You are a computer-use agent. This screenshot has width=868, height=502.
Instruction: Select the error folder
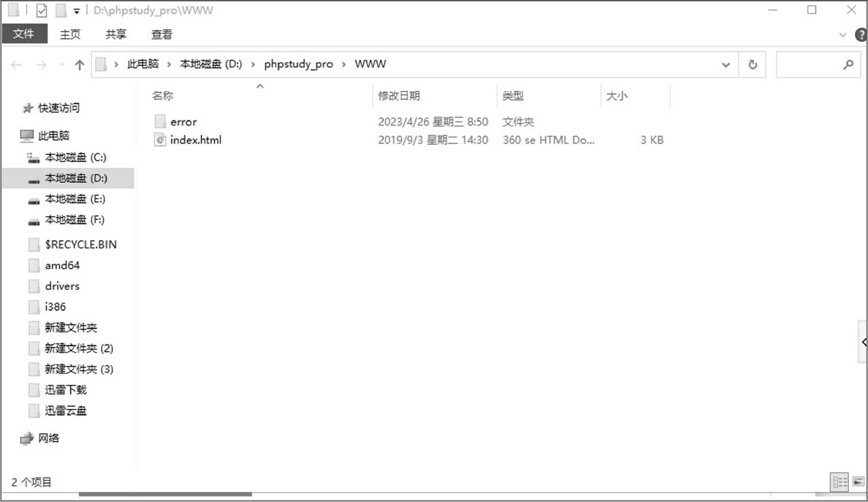click(183, 122)
